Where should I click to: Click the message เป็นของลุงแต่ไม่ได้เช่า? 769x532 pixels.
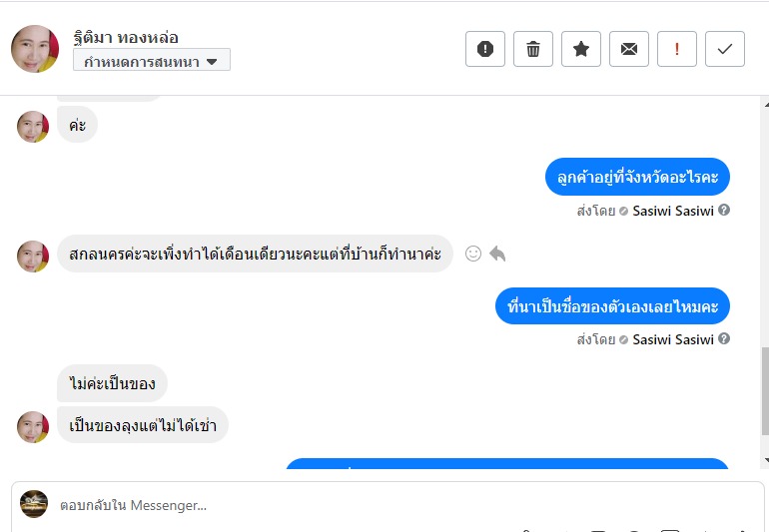[142, 425]
